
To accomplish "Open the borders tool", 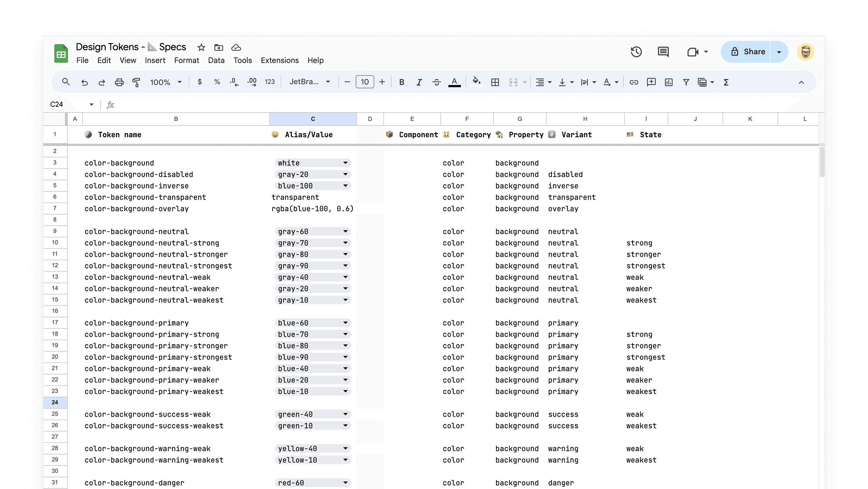I will (x=495, y=82).
